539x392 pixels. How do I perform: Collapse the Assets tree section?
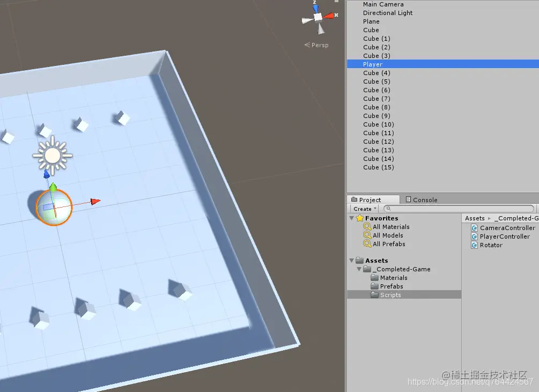pos(351,261)
